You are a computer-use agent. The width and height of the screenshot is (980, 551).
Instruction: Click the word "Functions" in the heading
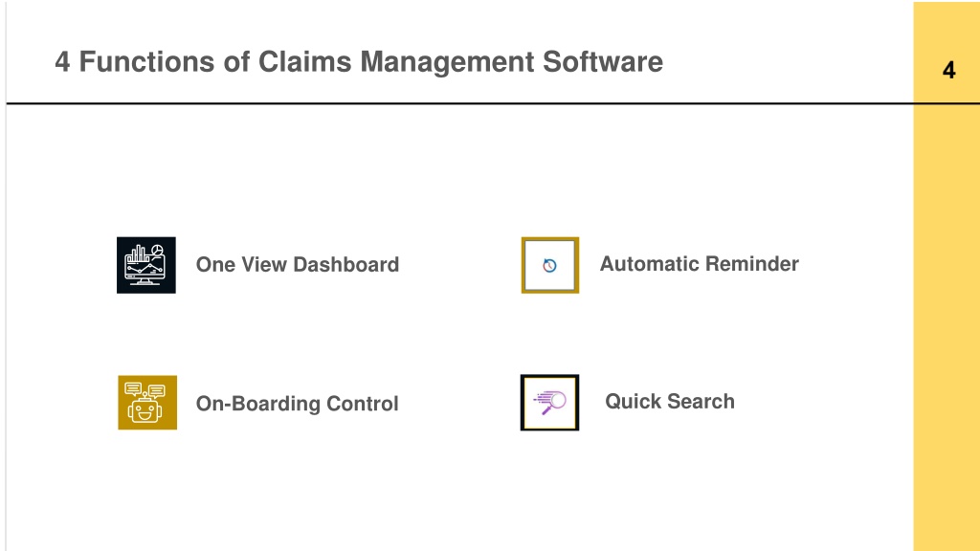click(x=146, y=61)
